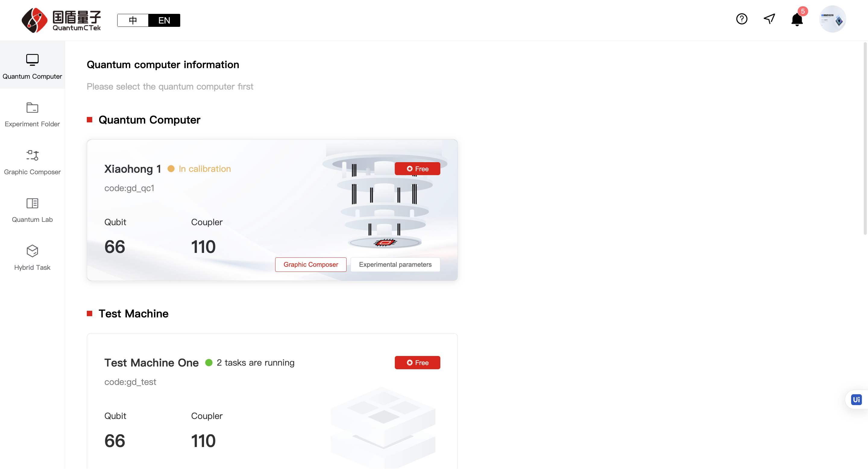
Task: Click the code:gd_qc1 label
Action: (129, 188)
